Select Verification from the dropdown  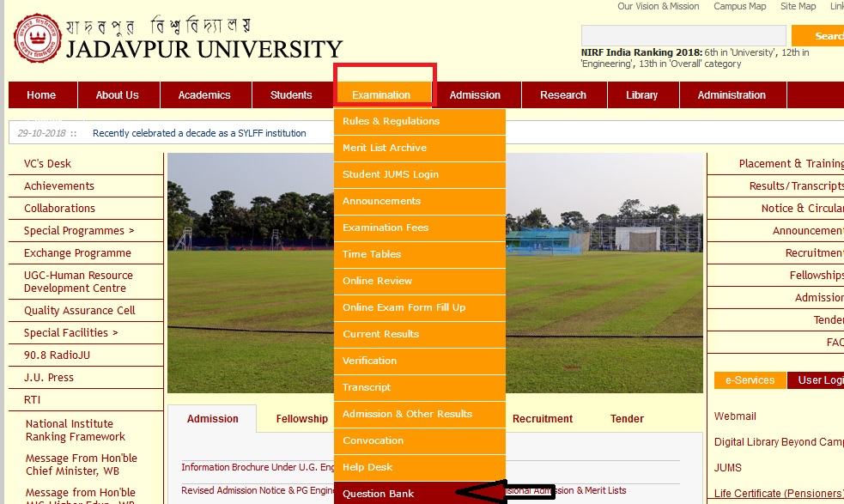coord(419,361)
